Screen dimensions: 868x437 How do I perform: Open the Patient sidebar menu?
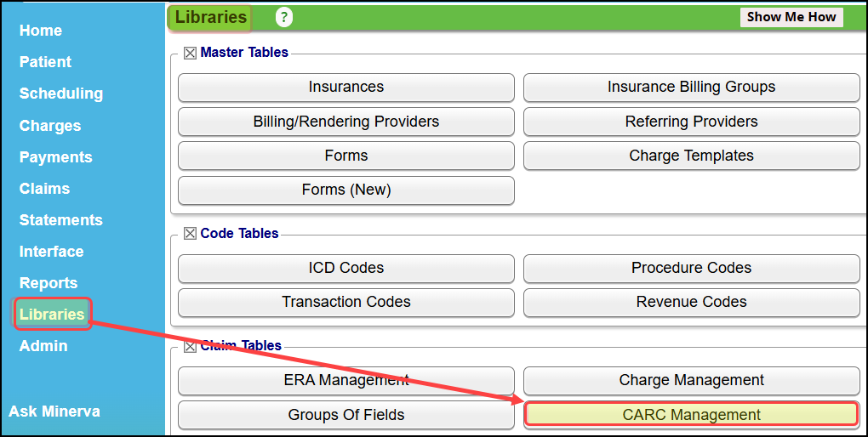(45, 62)
